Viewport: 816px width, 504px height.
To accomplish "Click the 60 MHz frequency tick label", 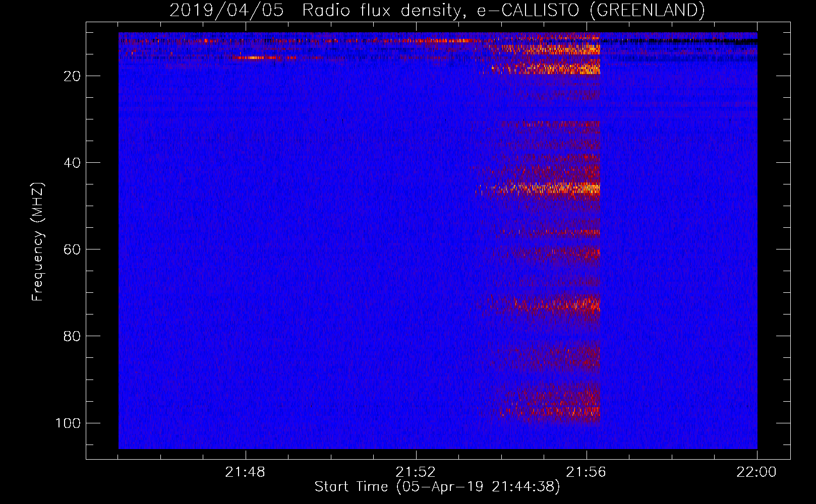I will click(72, 249).
